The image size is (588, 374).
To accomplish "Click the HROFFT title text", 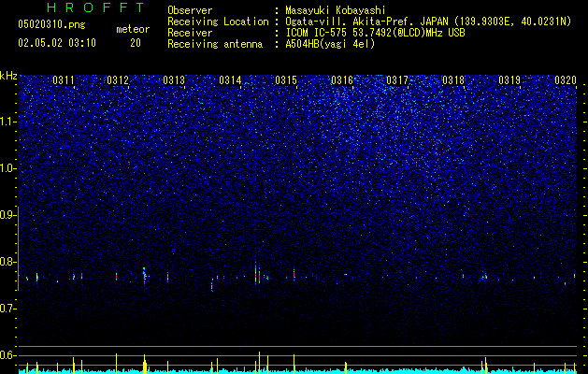I will click(95, 7).
